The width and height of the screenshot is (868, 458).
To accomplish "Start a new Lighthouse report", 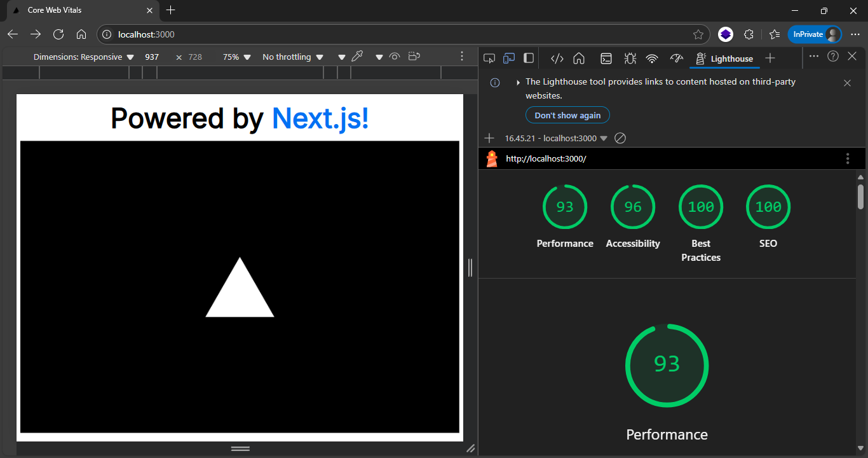I will point(489,138).
